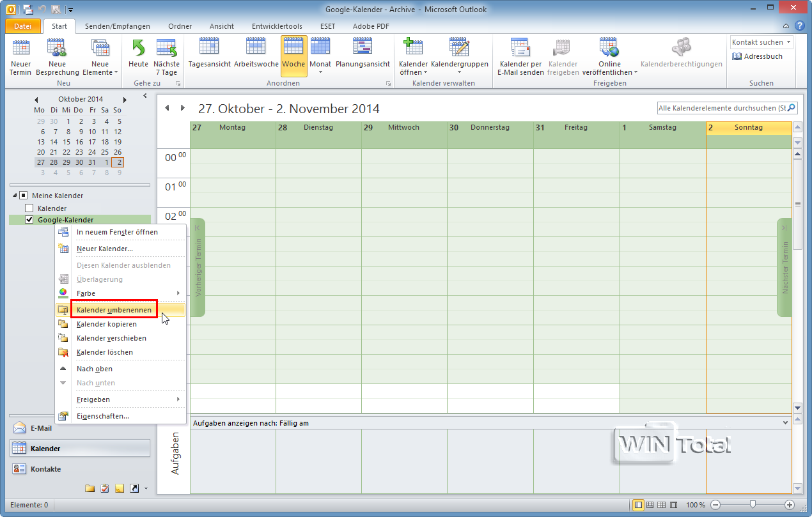This screenshot has width=812, height=517.
Task: Open the Adressbuch
Action: [x=757, y=57]
